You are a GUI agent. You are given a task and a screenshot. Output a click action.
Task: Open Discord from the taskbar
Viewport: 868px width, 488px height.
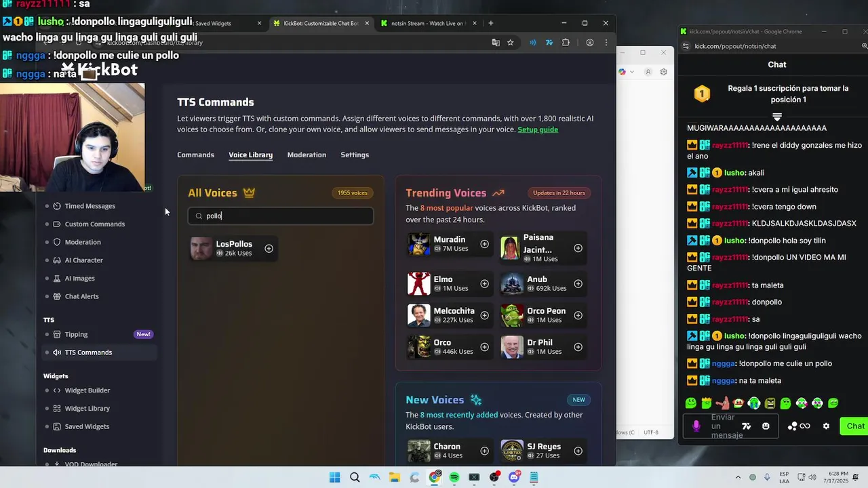(514, 477)
